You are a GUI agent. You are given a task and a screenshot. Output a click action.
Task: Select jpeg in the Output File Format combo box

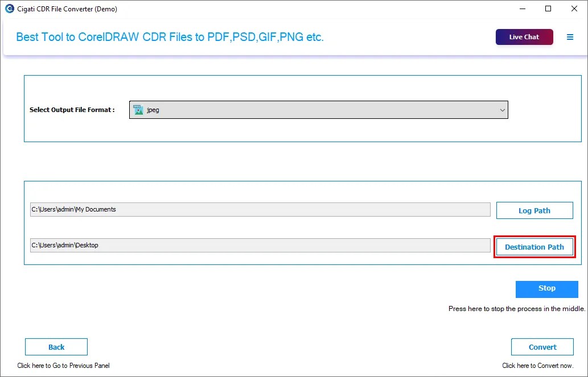tap(319, 109)
